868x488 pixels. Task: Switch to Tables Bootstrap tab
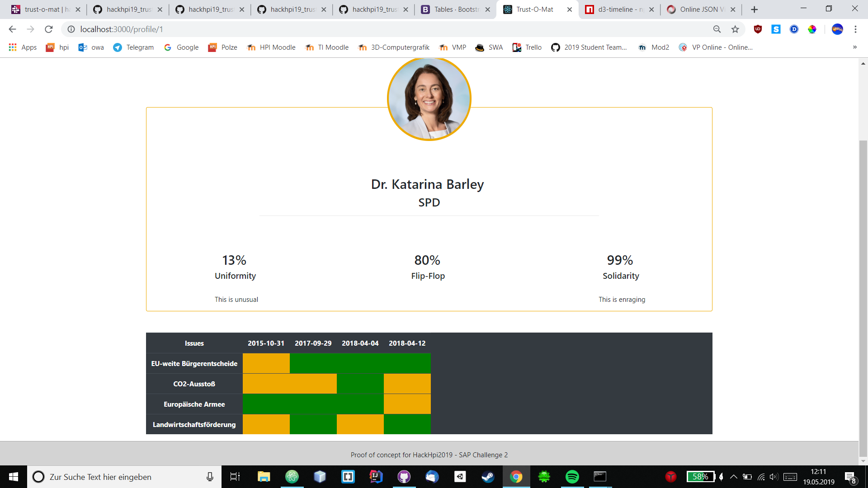(456, 9)
